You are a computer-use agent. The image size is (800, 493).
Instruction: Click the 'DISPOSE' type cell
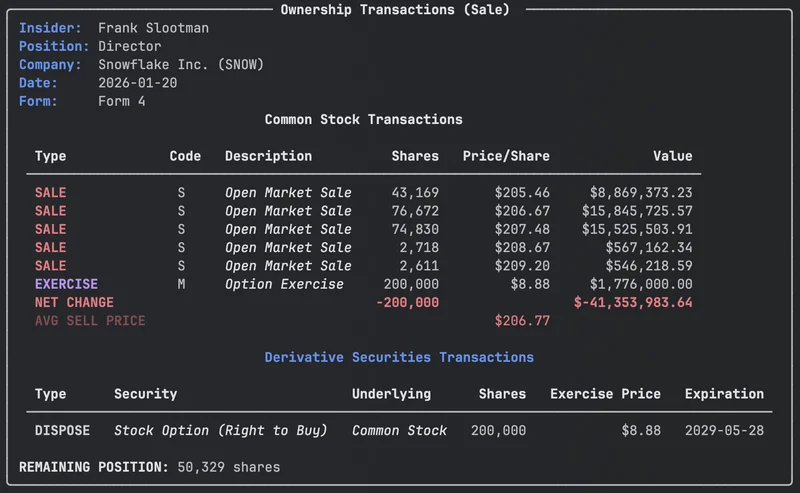[x=62, y=431]
